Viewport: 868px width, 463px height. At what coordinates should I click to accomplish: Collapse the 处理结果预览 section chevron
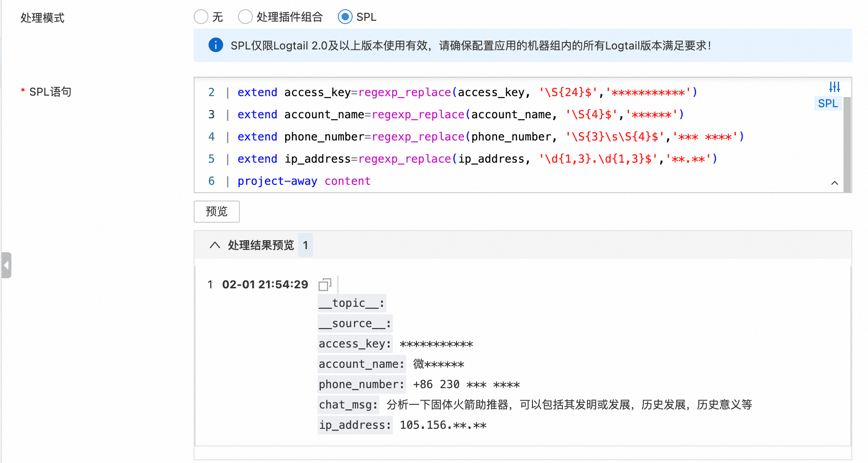pos(214,245)
